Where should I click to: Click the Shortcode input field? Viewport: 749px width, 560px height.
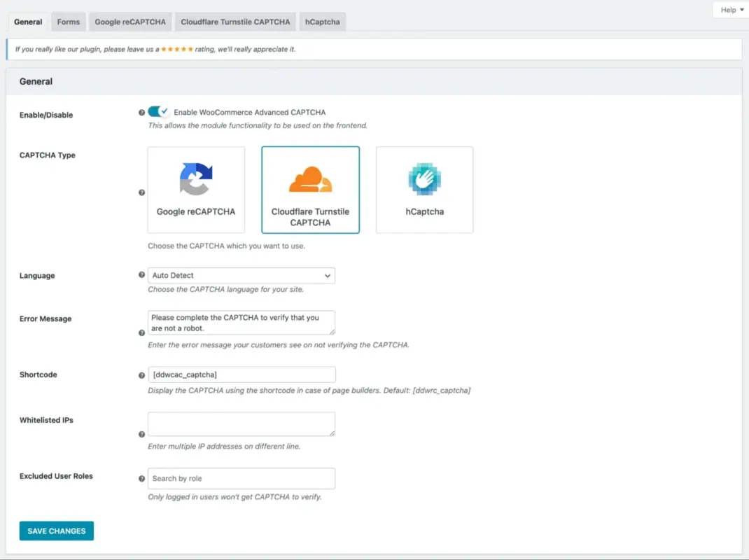(x=241, y=374)
